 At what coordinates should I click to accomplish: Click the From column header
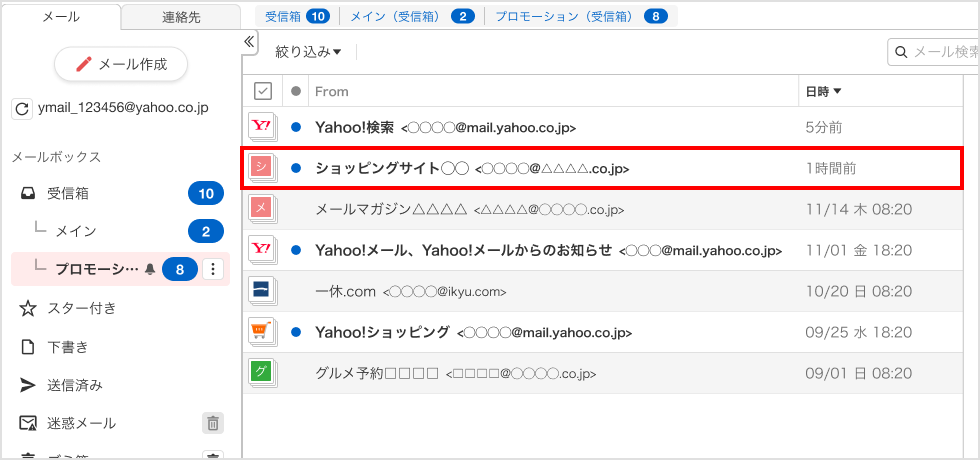[332, 92]
